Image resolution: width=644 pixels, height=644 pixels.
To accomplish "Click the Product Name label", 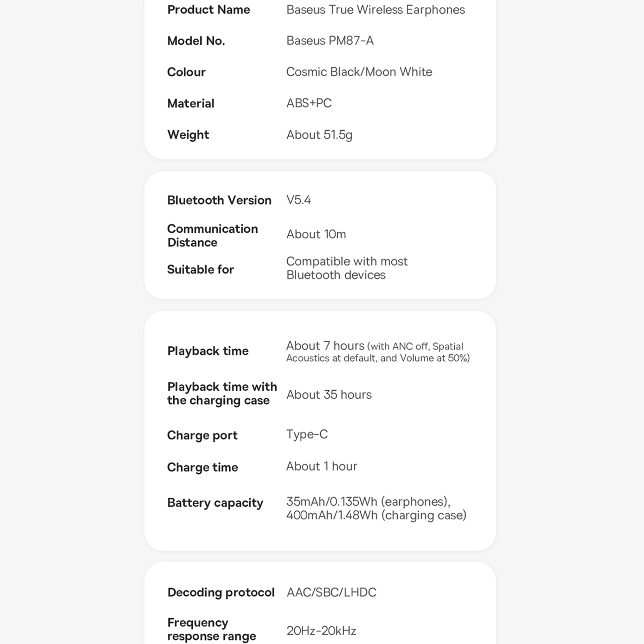I will (x=209, y=10).
